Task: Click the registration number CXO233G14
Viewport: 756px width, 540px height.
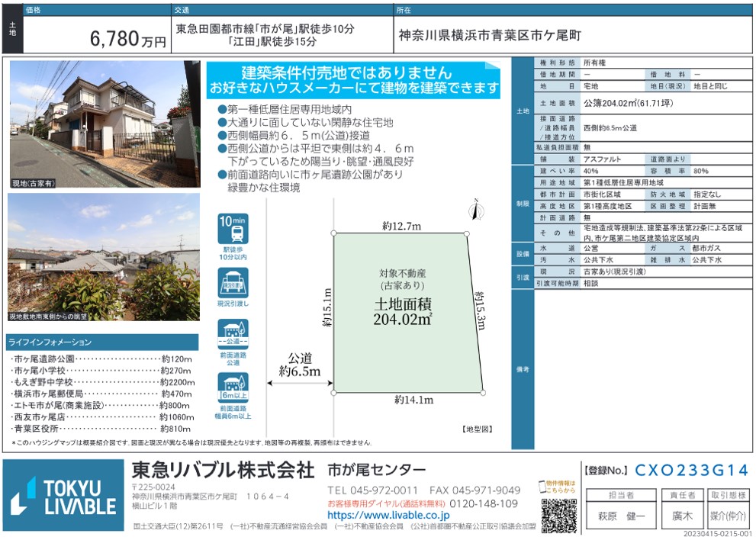Action: [x=691, y=471]
